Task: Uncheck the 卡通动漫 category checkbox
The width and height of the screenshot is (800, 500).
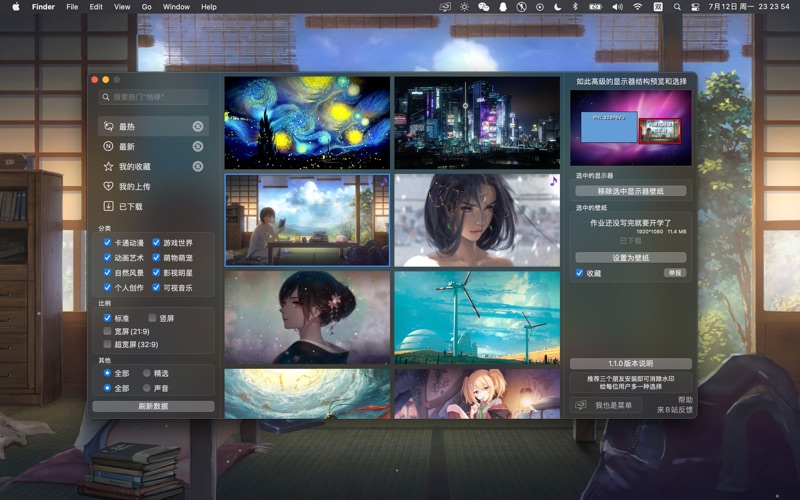Action: pos(107,243)
